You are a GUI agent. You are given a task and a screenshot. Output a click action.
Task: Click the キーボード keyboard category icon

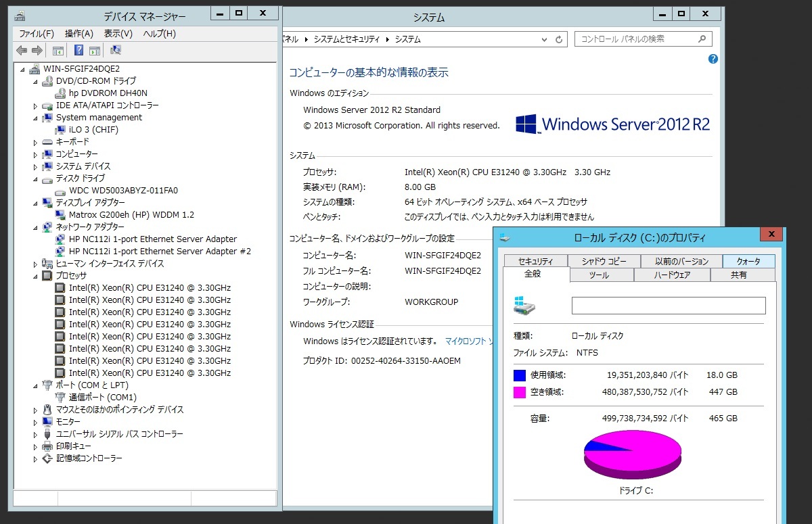pyautogui.click(x=47, y=141)
